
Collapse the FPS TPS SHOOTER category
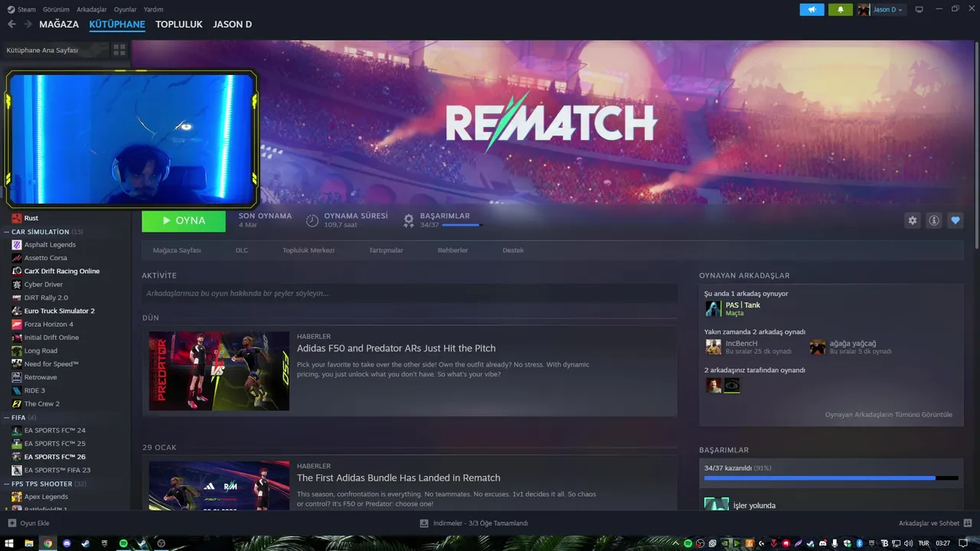click(7, 484)
